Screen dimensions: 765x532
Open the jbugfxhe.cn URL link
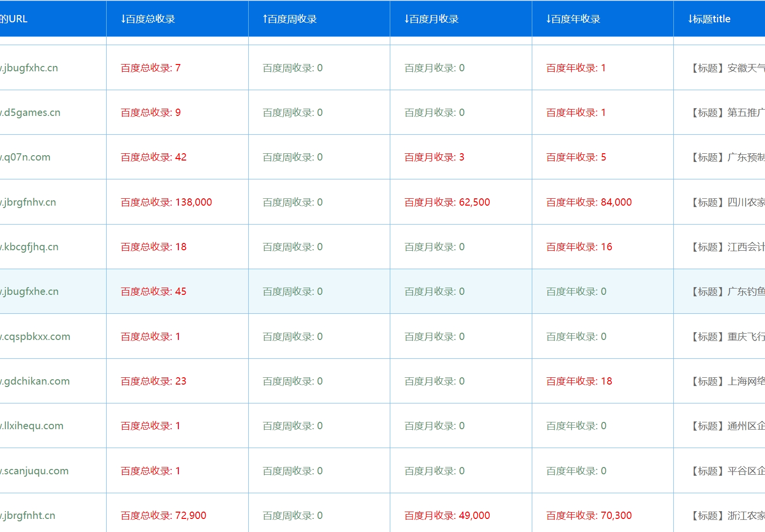29,291
